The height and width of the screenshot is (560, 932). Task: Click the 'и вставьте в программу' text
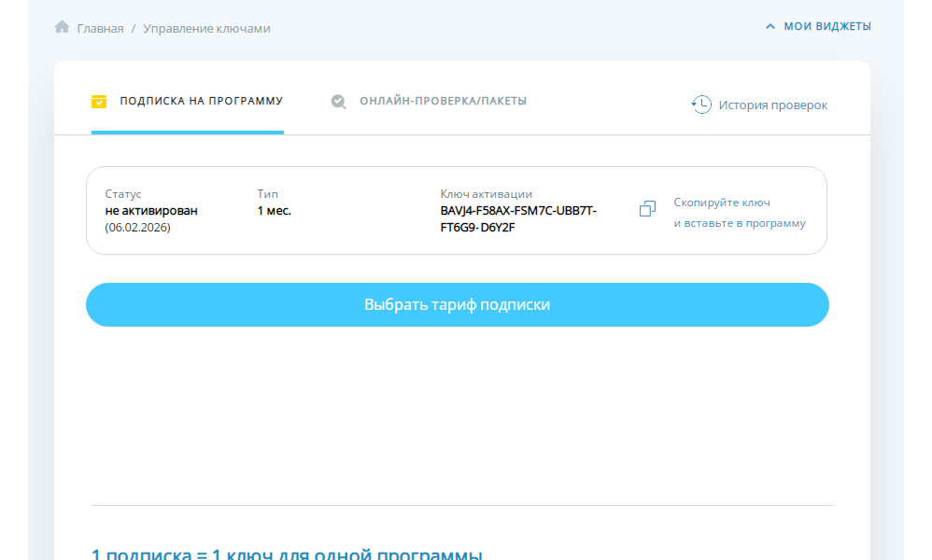[739, 223]
